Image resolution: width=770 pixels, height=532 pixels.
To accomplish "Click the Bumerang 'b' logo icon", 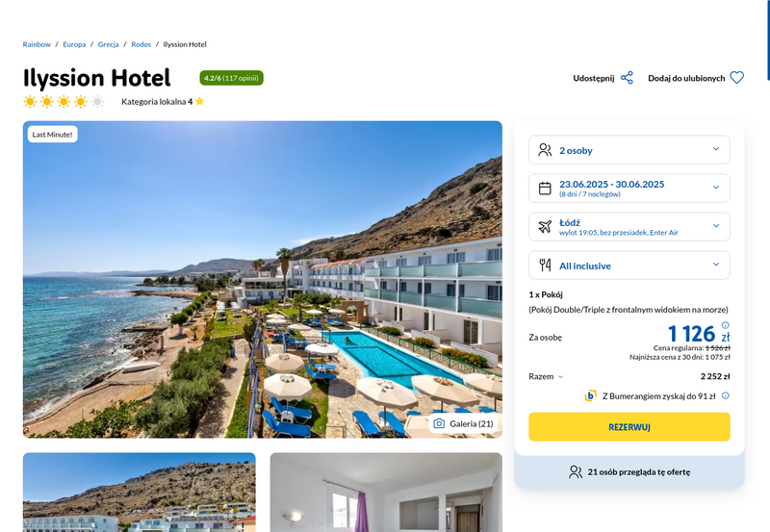I will click(590, 395).
